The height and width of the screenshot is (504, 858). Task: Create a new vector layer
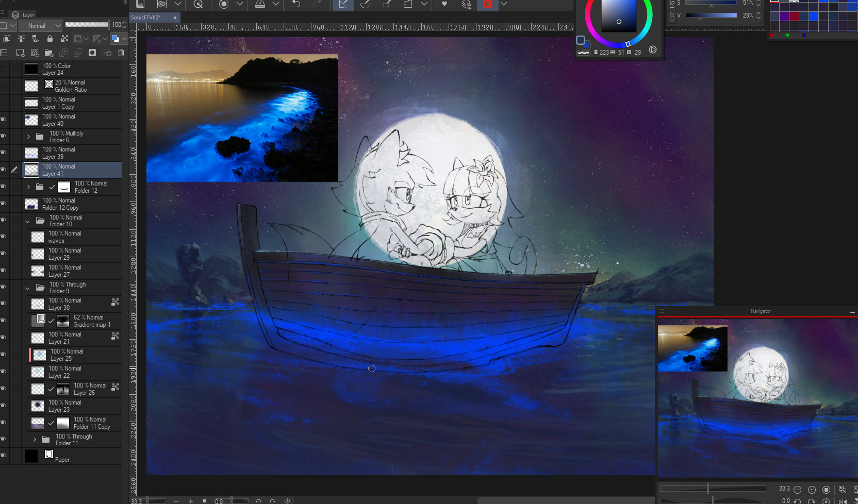[35, 53]
